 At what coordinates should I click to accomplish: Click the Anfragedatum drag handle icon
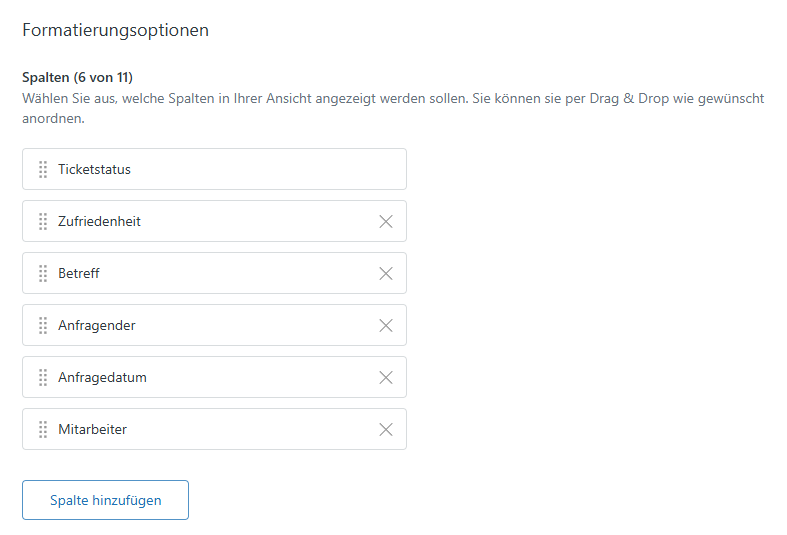coord(43,377)
